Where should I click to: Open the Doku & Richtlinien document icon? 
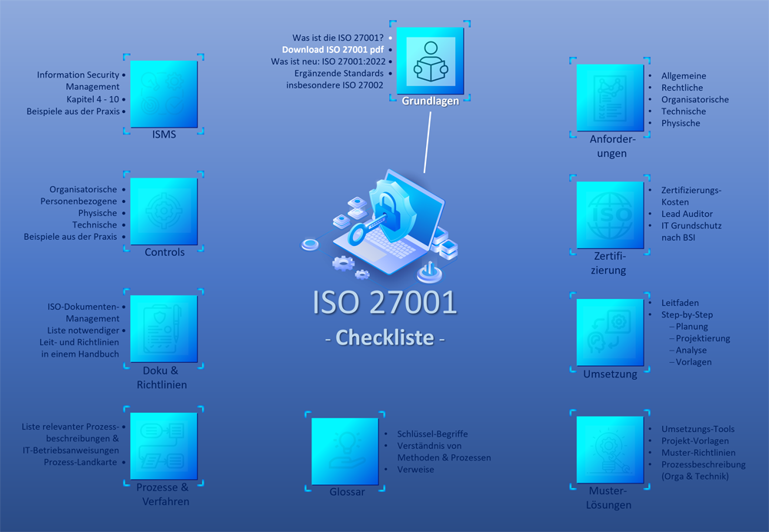click(x=164, y=329)
